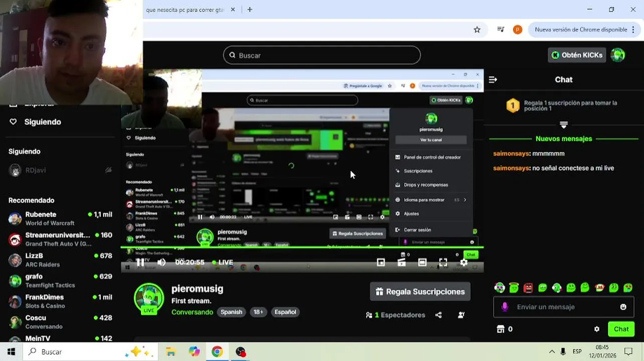Open LizzB ARC Raiders channel
This screenshot has height=361, width=644.
click(x=60, y=260)
